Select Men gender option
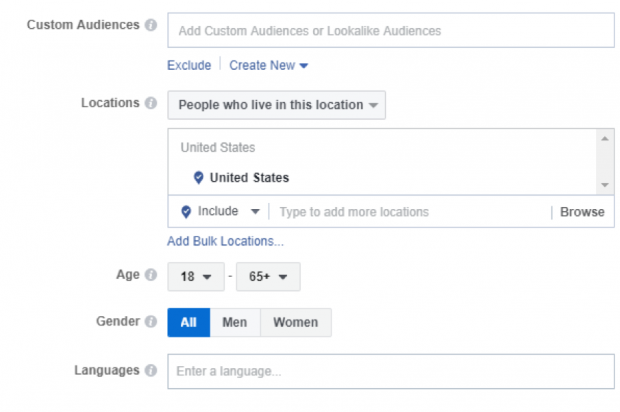This screenshot has height=412, width=620. [235, 322]
